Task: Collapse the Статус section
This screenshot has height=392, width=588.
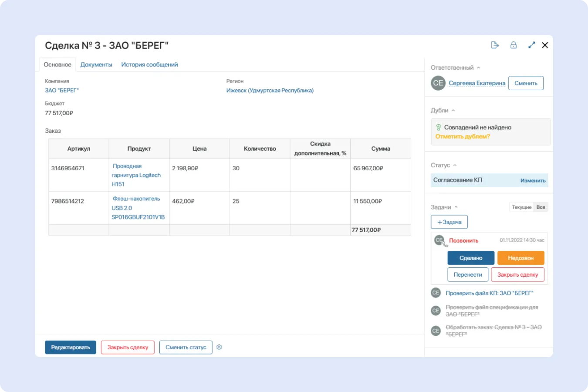Action: coord(455,165)
